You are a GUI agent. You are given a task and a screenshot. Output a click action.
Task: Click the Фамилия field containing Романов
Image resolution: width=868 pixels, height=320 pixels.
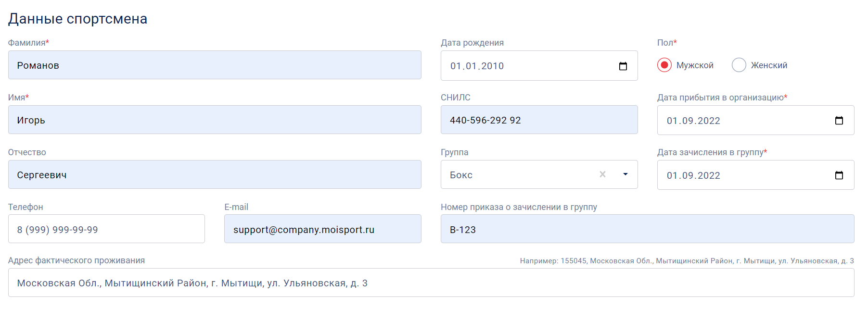(215, 65)
